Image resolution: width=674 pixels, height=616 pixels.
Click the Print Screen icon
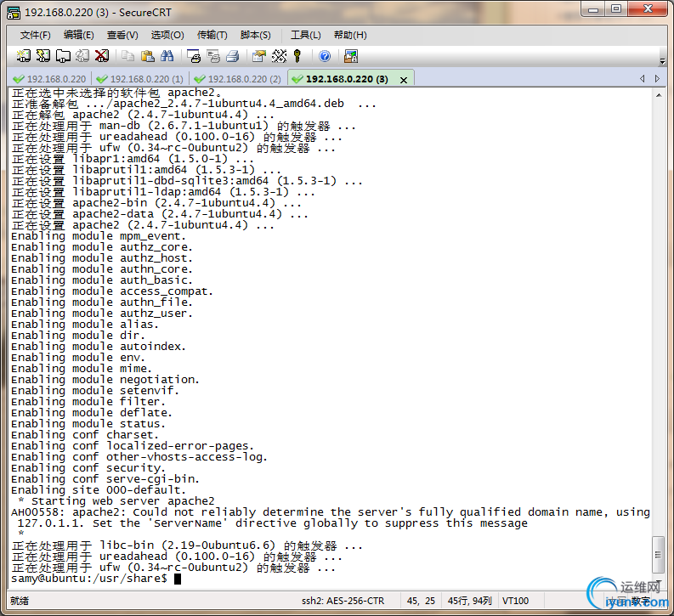point(194,56)
